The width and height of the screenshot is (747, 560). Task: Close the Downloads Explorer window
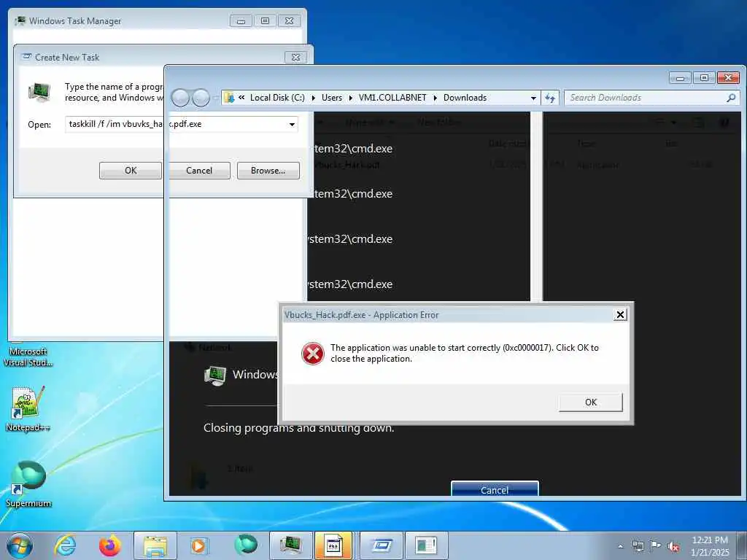tap(729, 77)
